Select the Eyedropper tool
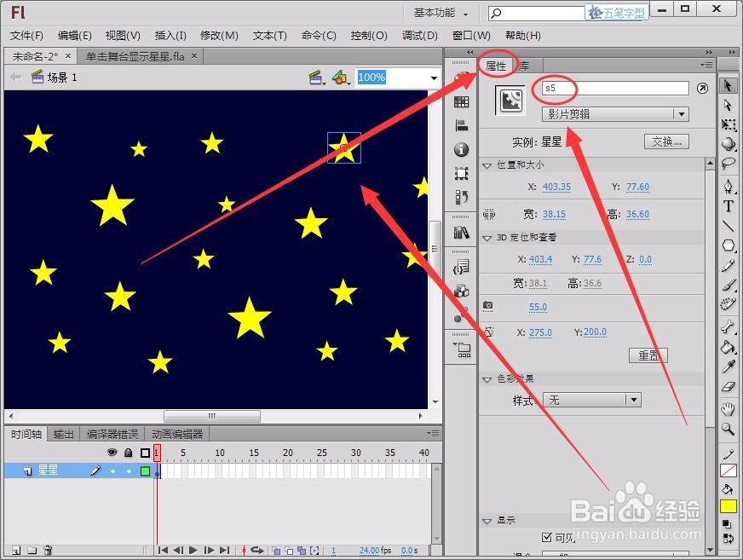The width and height of the screenshot is (743, 560). point(729,366)
